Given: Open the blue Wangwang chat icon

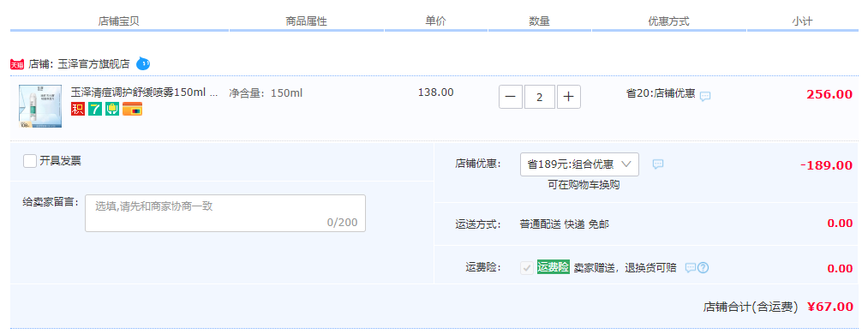Looking at the screenshot, I should click(143, 63).
